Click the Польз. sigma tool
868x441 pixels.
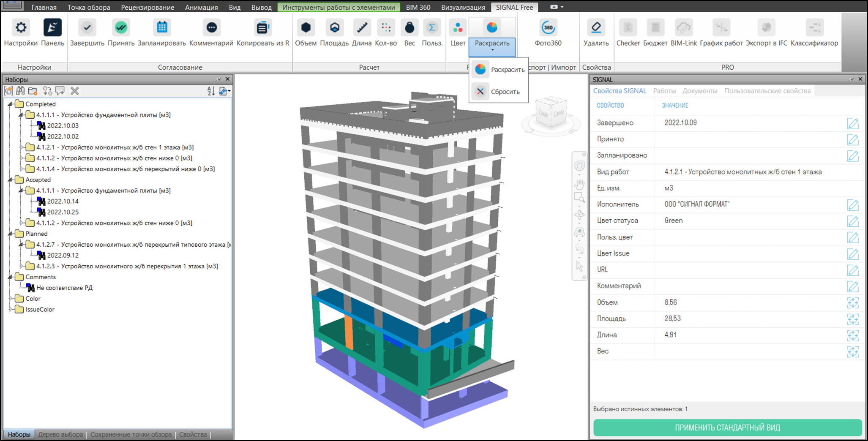pyautogui.click(x=432, y=28)
